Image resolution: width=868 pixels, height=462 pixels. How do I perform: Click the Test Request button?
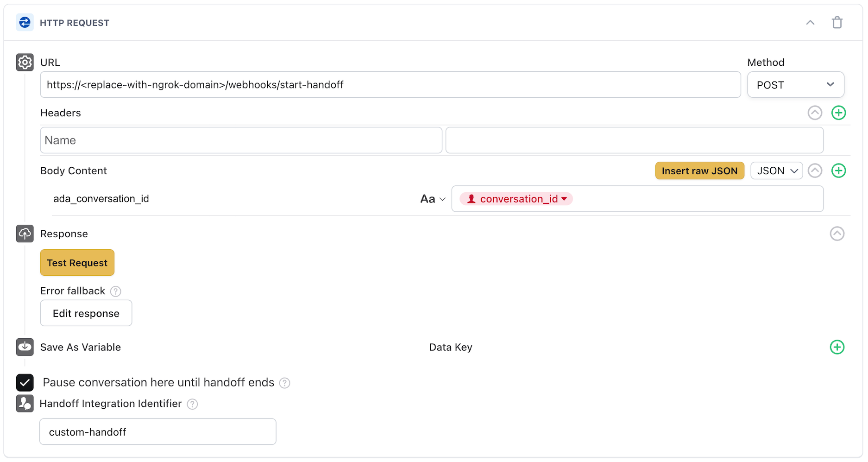click(x=77, y=262)
